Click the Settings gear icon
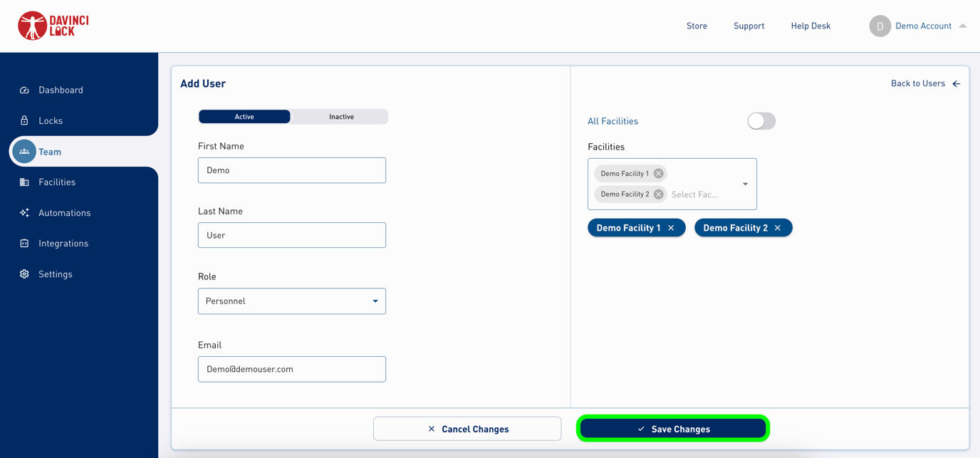Image resolution: width=980 pixels, height=458 pixels. point(24,274)
